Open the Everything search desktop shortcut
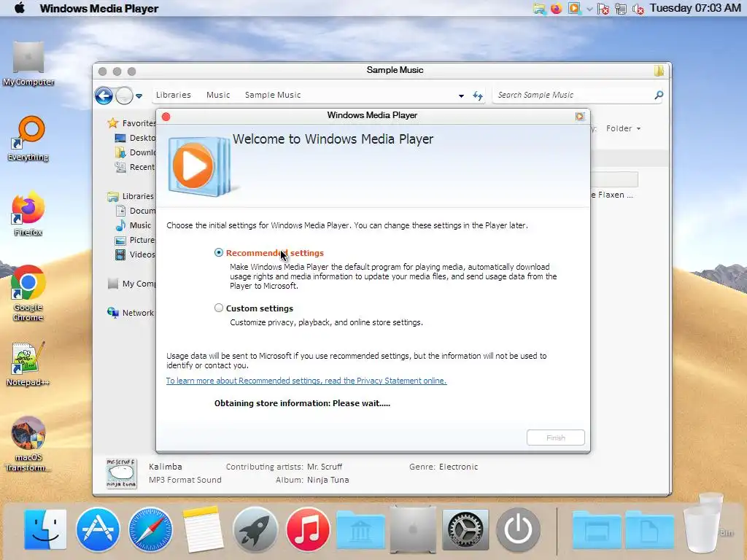 [x=28, y=139]
